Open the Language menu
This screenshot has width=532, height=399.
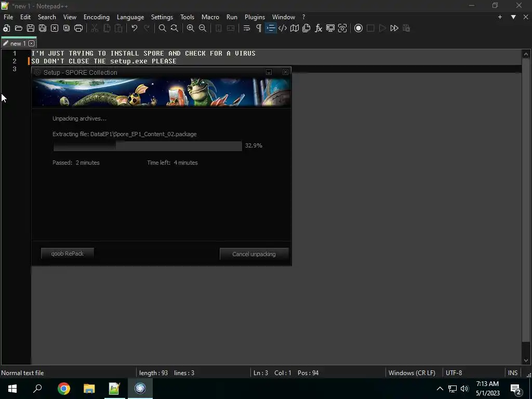[130, 17]
